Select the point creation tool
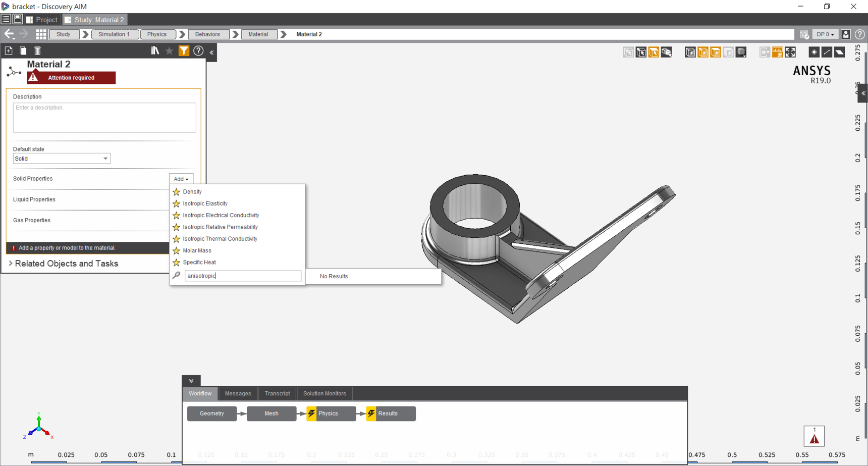 (x=814, y=52)
